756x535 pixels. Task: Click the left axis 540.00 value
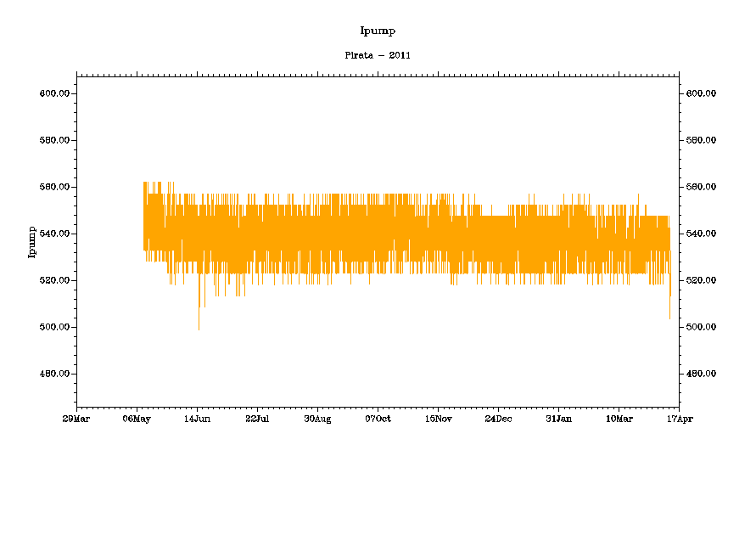click(54, 234)
